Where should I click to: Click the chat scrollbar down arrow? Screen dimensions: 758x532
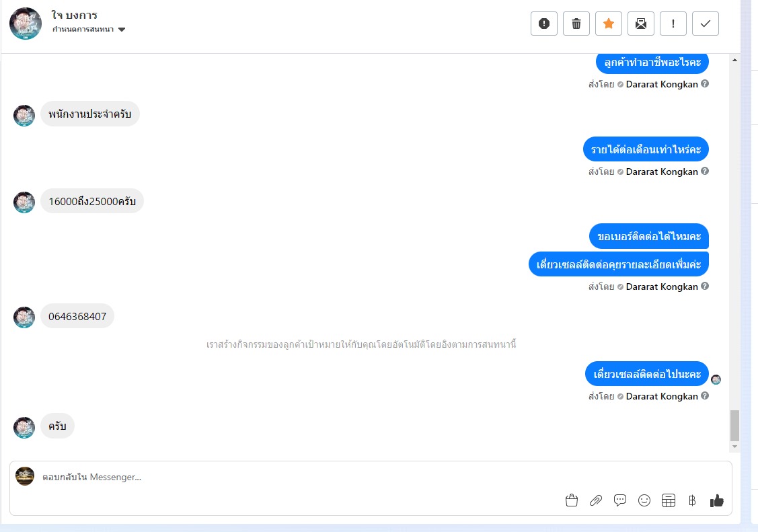[x=734, y=447]
